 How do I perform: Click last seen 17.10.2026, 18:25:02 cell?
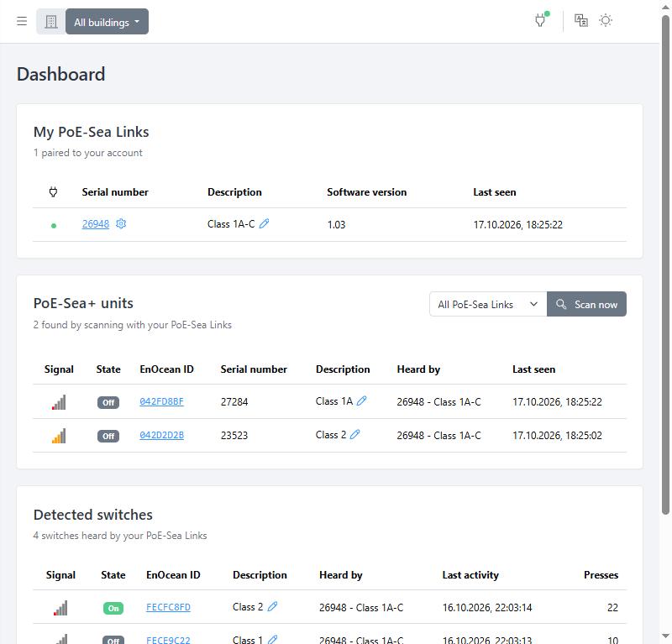click(x=557, y=435)
